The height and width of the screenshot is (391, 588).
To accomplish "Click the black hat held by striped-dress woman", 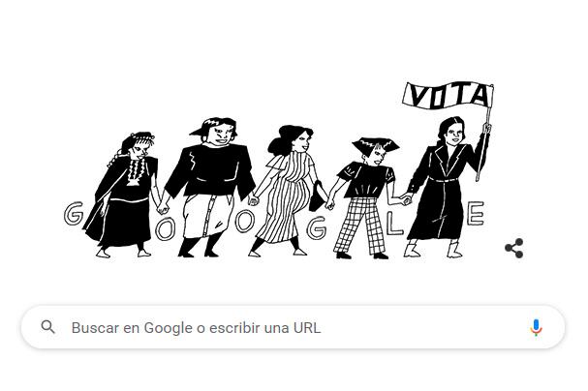I will pos(318,196).
